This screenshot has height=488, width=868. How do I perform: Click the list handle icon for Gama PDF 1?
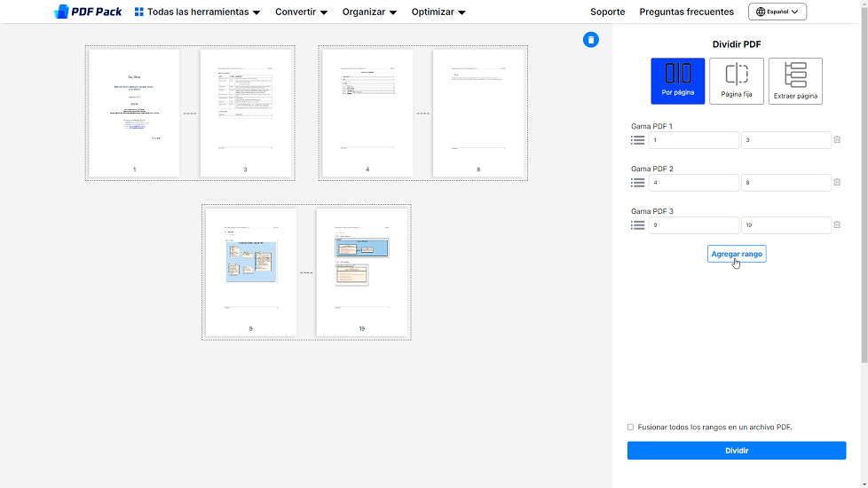(x=637, y=140)
